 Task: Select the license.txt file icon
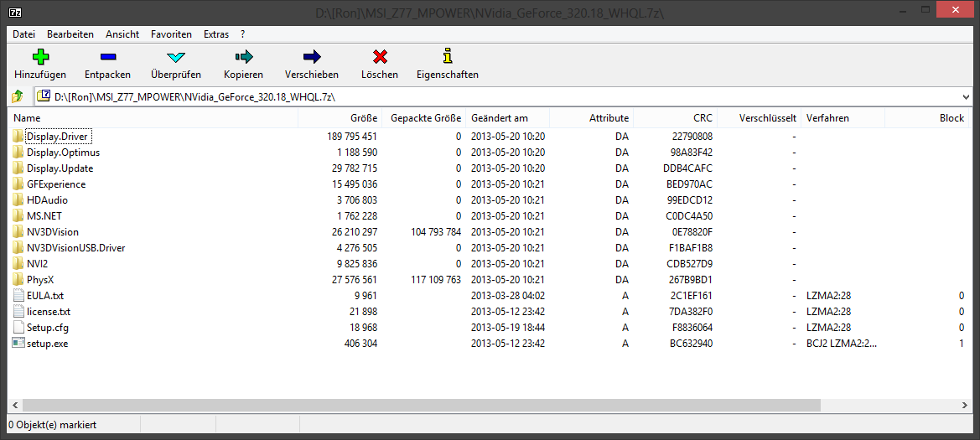(18, 311)
